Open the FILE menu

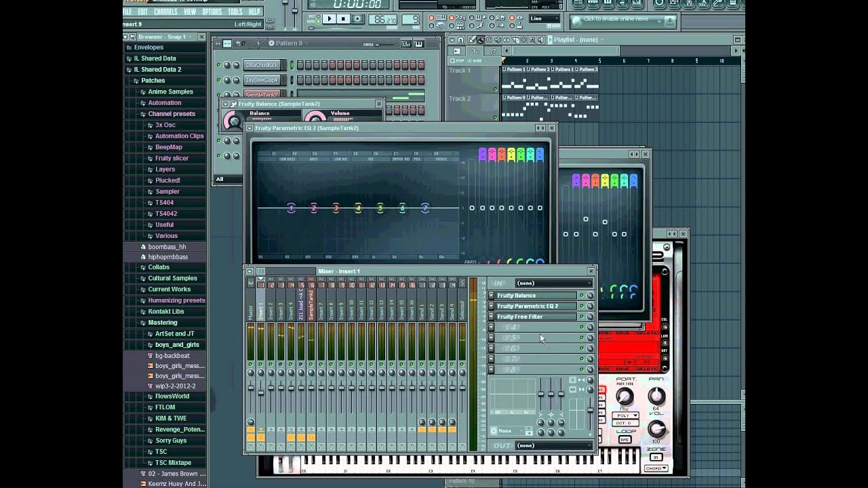coord(127,12)
